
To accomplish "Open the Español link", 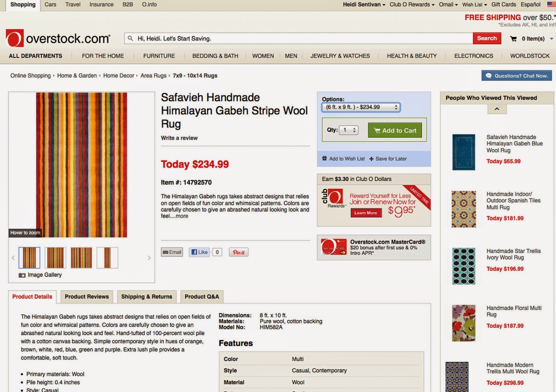I will (530, 5).
